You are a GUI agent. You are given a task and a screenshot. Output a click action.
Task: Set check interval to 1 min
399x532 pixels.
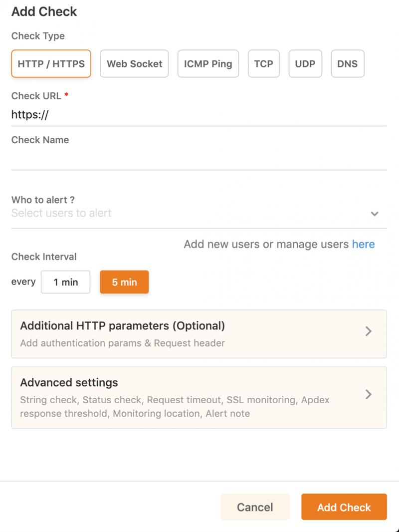point(66,282)
